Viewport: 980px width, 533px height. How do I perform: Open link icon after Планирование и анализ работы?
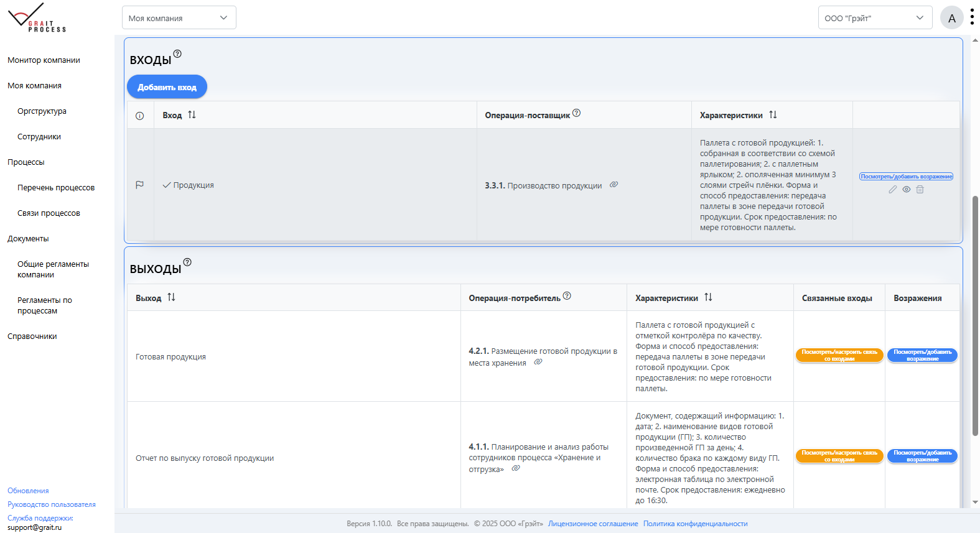pyautogui.click(x=516, y=468)
